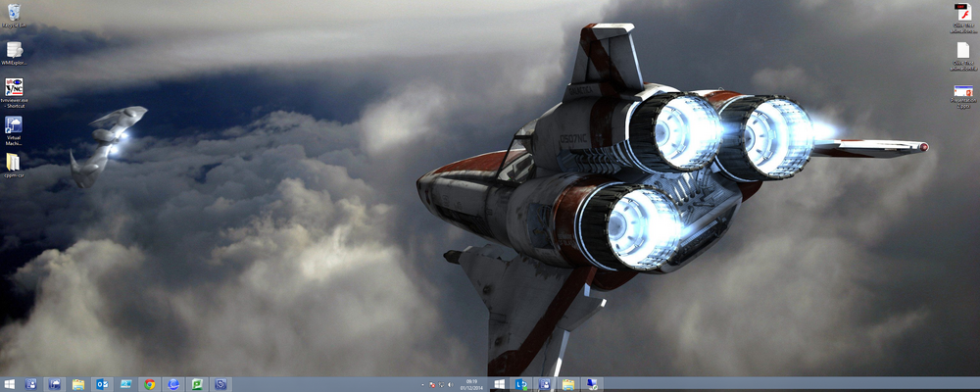Open the network status tray icon
980x392 pixels.
pos(441,384)
